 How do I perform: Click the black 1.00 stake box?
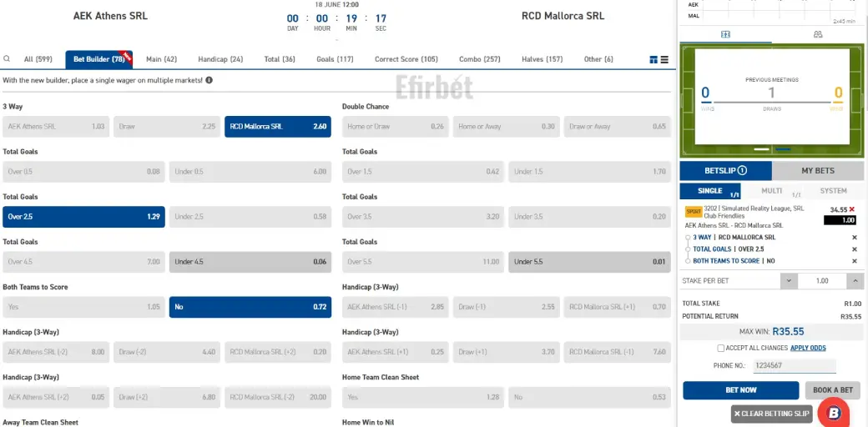click(840, 220)
